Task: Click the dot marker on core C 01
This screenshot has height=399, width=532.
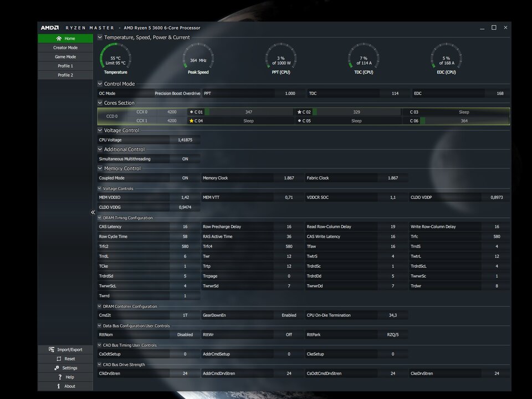Action: click(191, 112)
